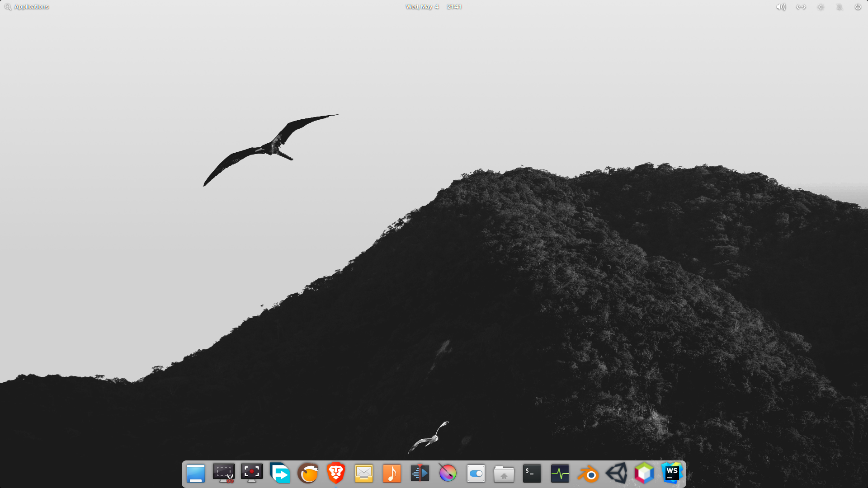Click the network connection indicator
This screenshot has height=488, width=868.
(801, 7)
